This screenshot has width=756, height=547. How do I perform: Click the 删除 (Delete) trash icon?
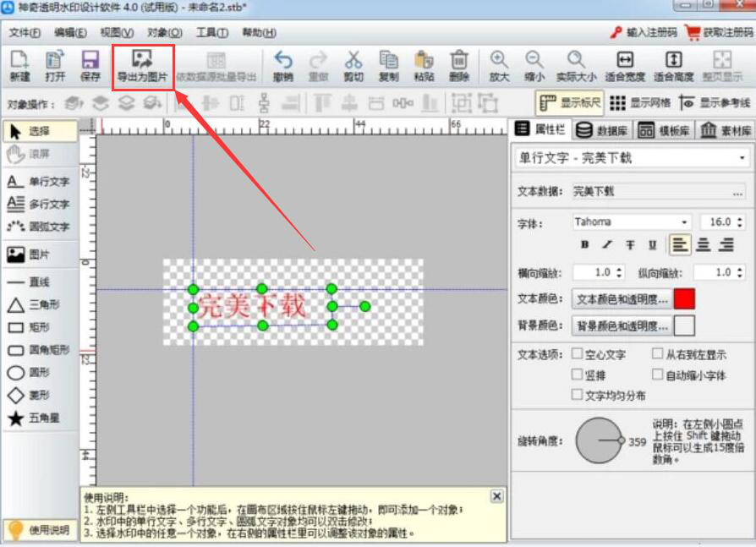(459, 66)
